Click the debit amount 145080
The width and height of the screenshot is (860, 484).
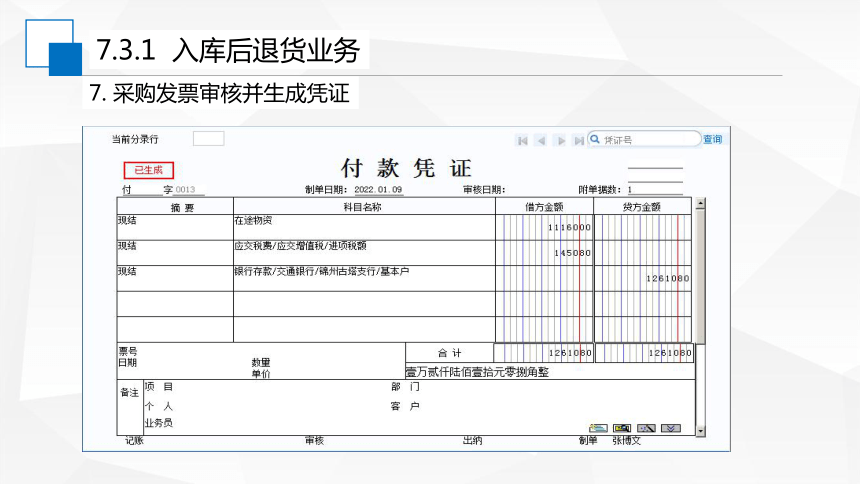click(572, 253)
